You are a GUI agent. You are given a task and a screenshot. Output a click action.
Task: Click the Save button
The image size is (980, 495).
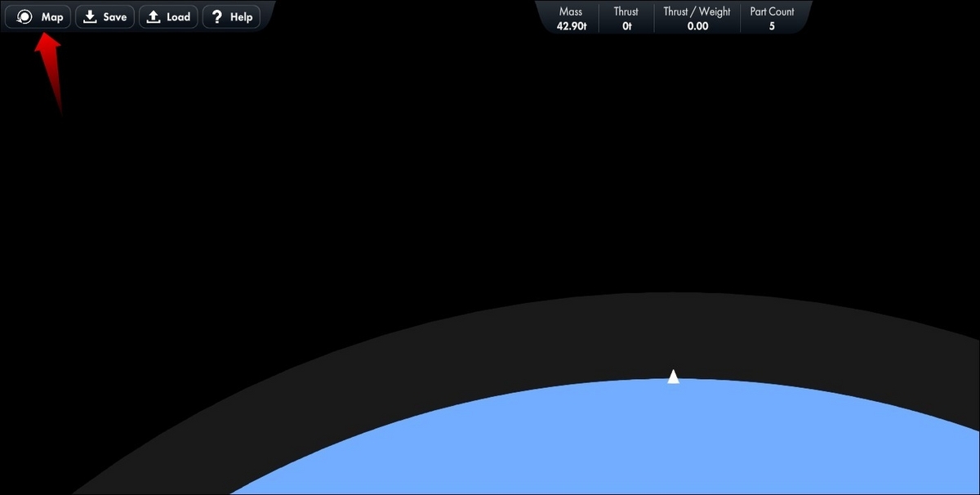click(105, 16)
